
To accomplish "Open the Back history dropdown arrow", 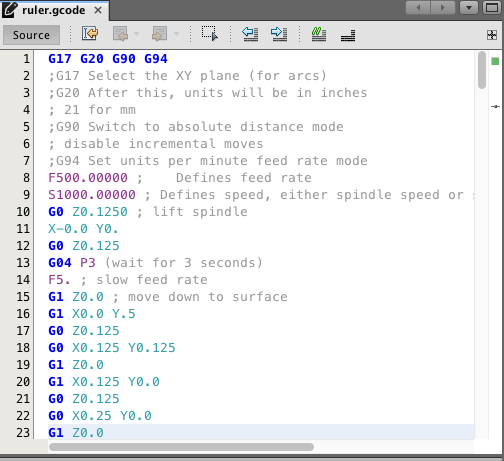I will (136, 34).
